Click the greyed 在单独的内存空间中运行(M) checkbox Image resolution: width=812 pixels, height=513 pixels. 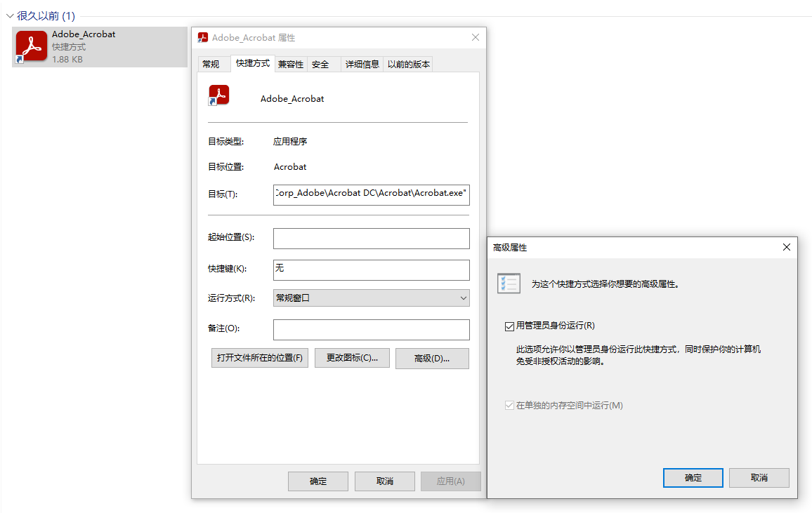[509, 406]
